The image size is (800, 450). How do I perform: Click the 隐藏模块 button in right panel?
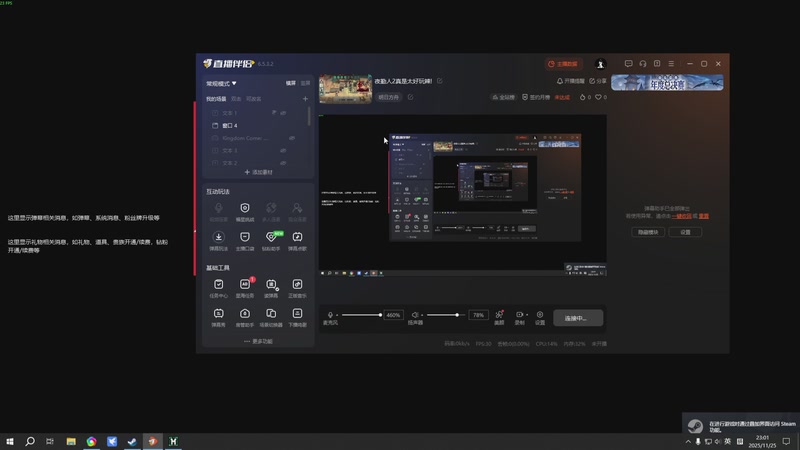(648, 232)
